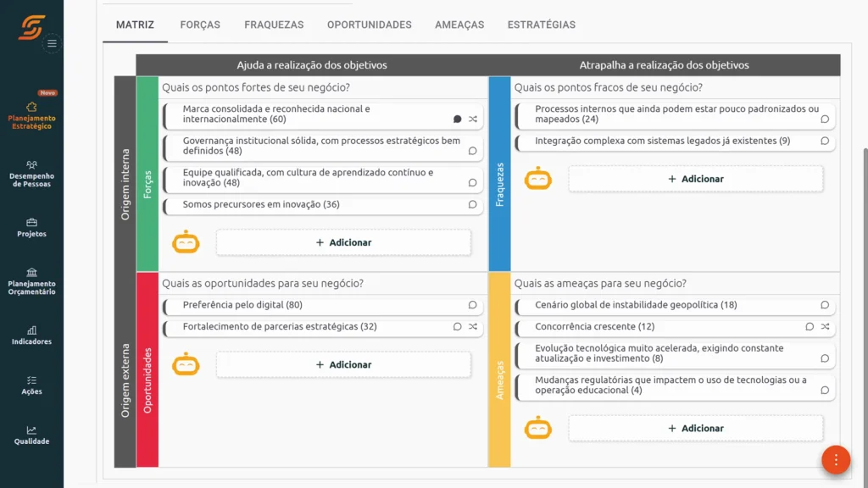Select 'Governança institucional sólida' strength text
868x488 pixels.
321,146
